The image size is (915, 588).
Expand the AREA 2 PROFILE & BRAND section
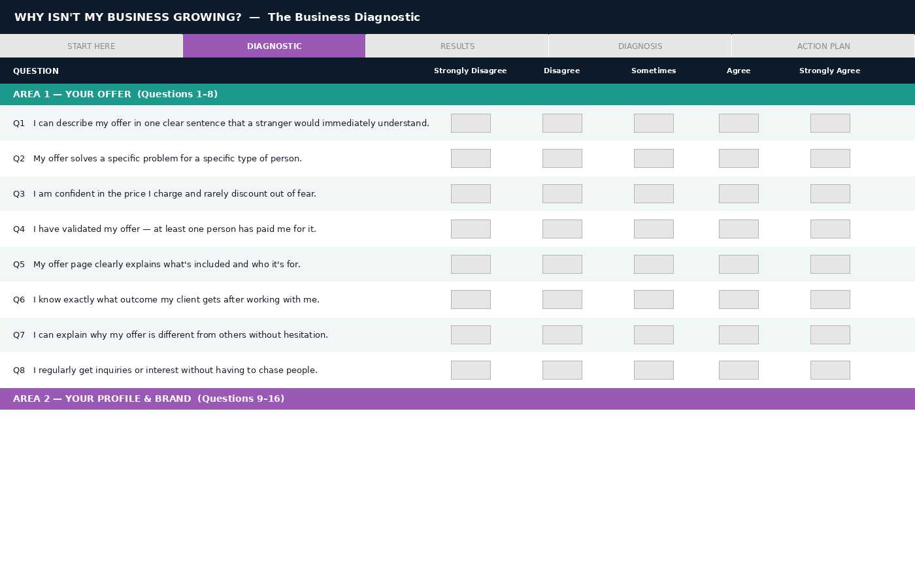148,399
